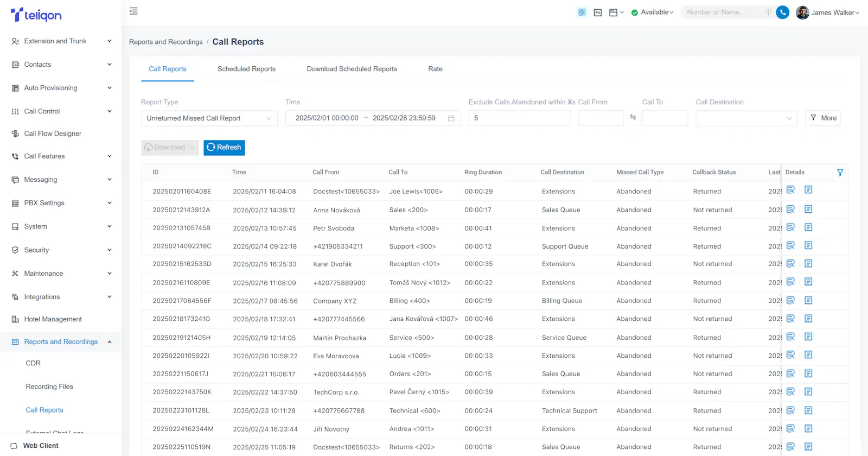Change presence status from Available
Image resolution: width=868 pixels, height=456 pixels.
[653, 12]
